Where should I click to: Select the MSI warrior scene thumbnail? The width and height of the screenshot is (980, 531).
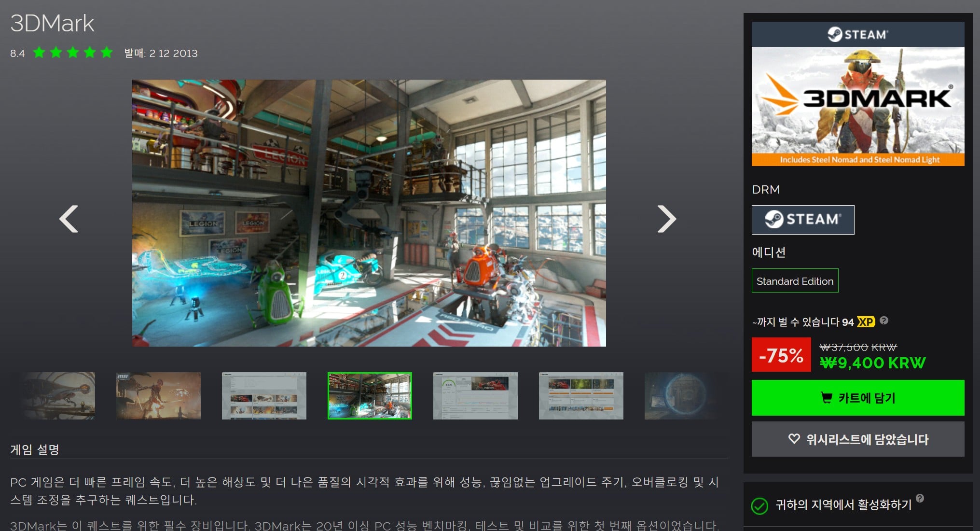click(158, 396)
